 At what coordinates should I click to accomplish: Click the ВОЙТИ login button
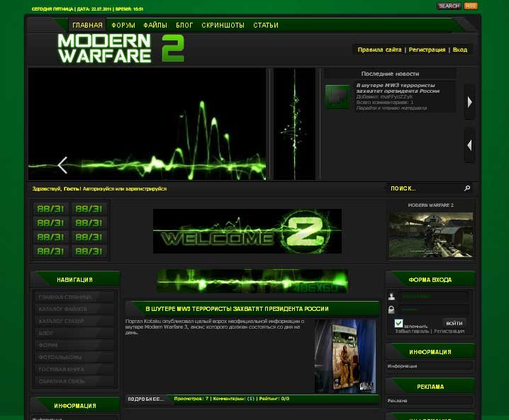pos(454,323)
